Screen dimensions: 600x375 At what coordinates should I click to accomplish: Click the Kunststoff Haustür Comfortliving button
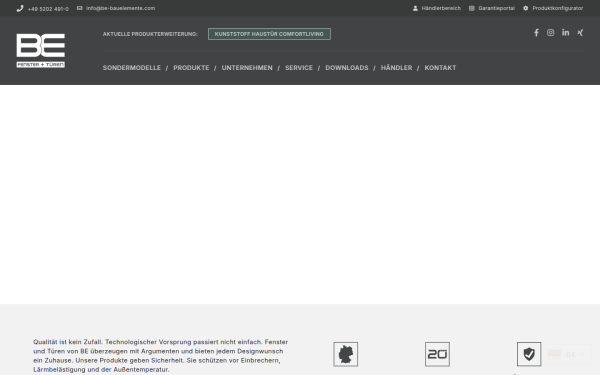269,34
